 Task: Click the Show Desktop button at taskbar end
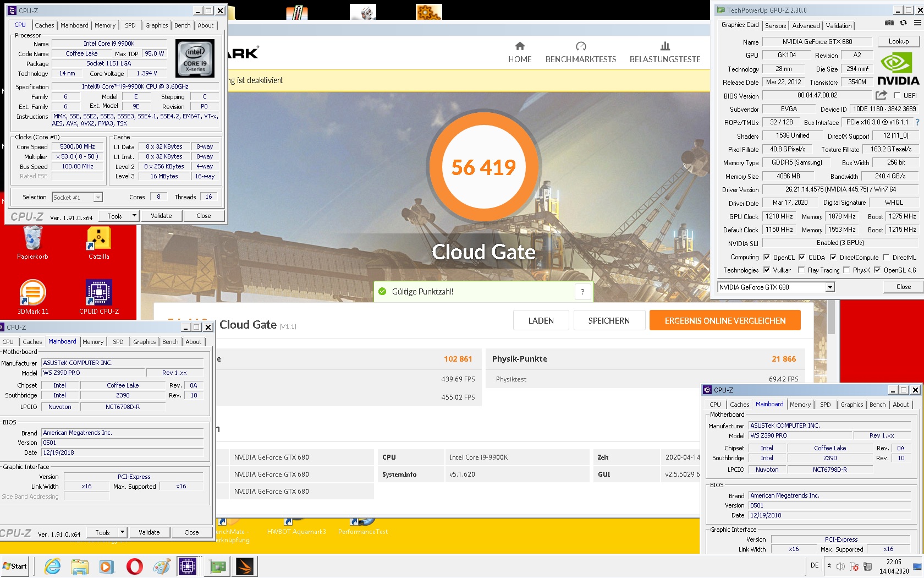(x=917, y=566)
